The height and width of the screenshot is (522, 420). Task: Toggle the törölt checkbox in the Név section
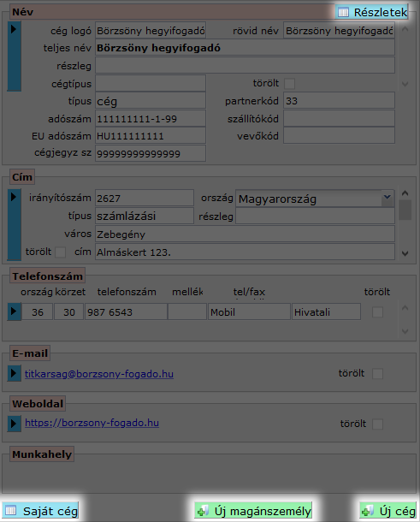click(x=289, y=84)
